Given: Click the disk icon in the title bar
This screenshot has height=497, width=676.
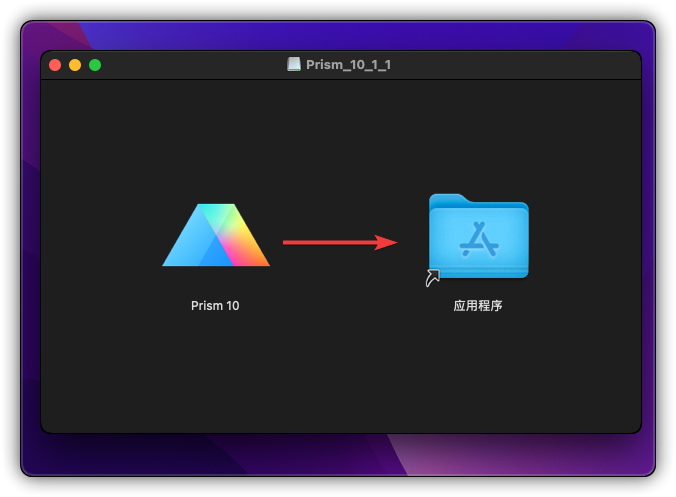Looking at the screenshot, I should [x=294, y=65].
